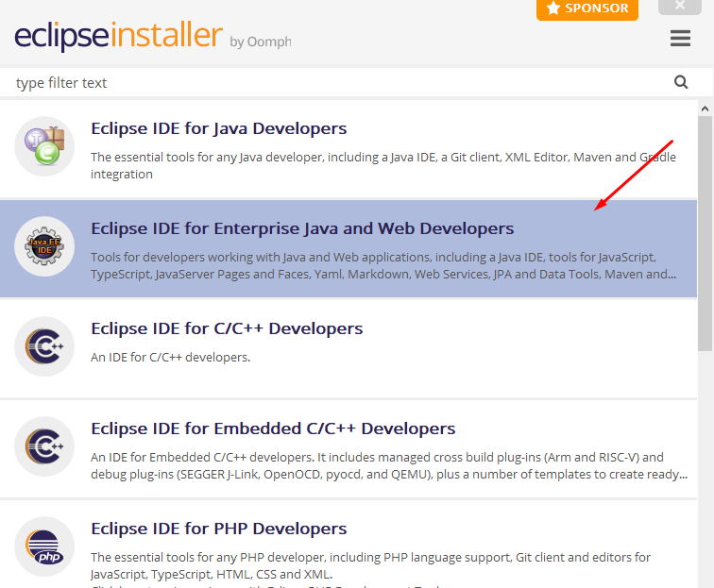Click the Embedded C/C++ Developers icon
This screenshot has height=588, width=714.
pyautogui.click(x=44, y=446)
